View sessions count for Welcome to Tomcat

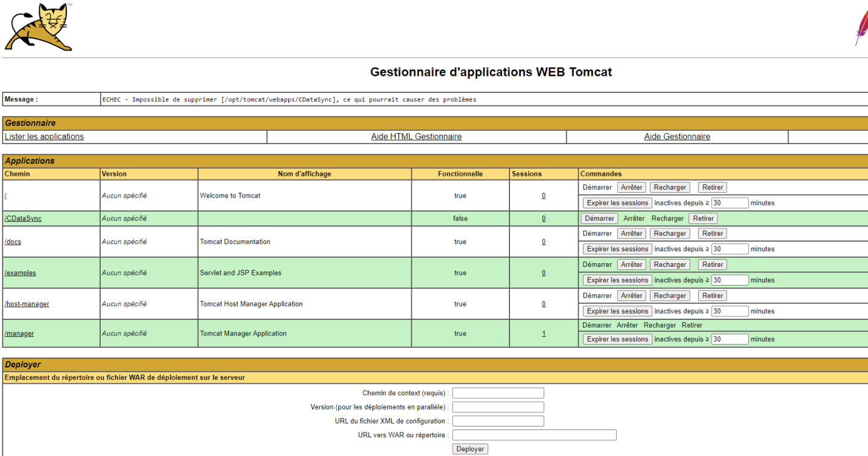pyautogui.click(x=544, y=196)
